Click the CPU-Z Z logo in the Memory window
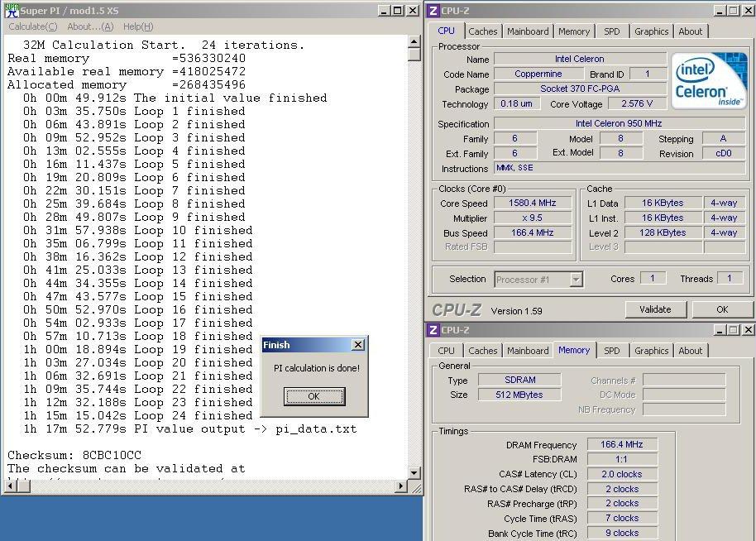The height and width of the screenshot is (541, 756). (x=433, y=330)
